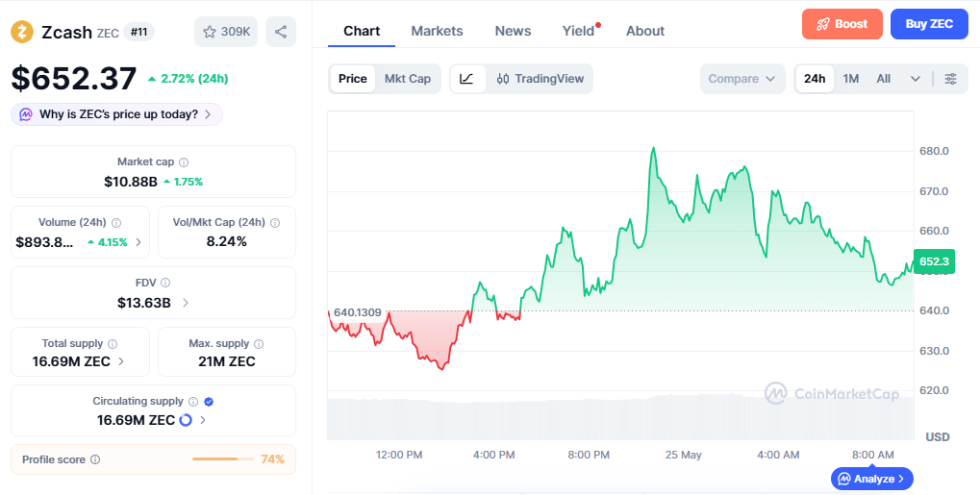This screenshot has height=495, width=980.
Task: Select the 1M time range
Action: coord(850,79)
